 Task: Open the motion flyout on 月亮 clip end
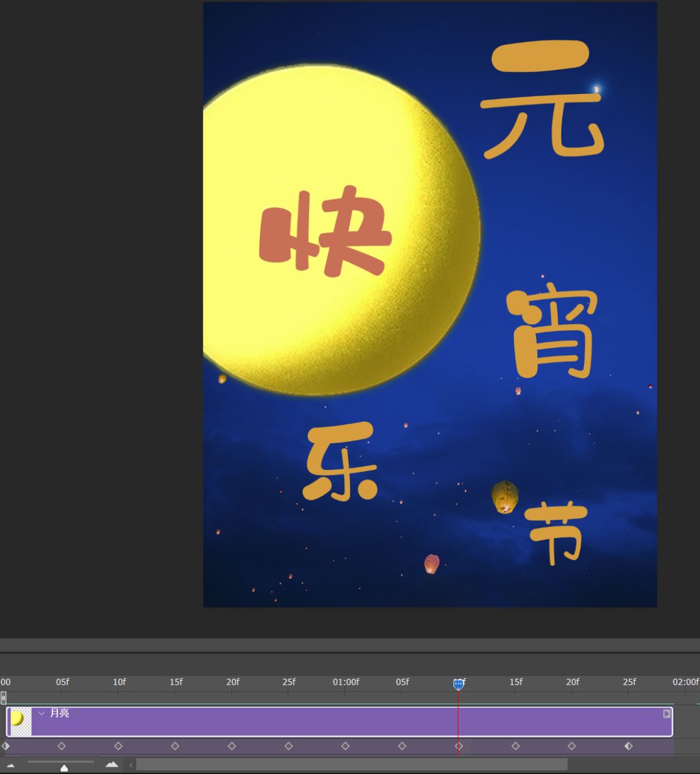666,714
